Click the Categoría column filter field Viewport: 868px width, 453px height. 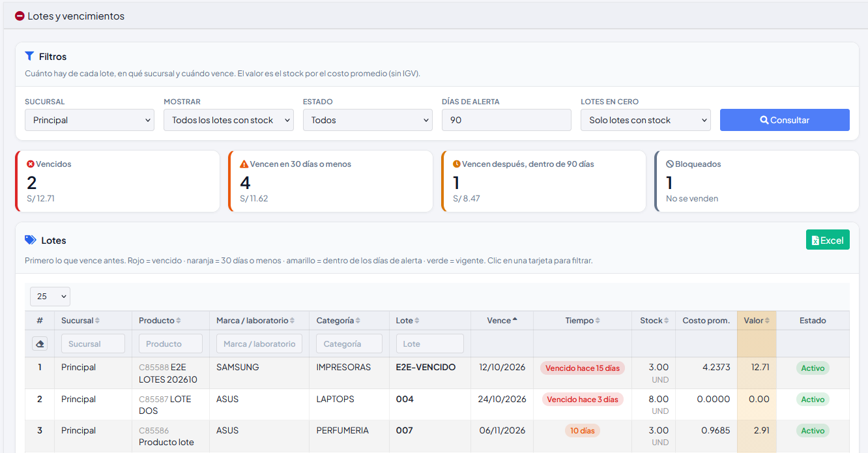[x=349, y=343]
